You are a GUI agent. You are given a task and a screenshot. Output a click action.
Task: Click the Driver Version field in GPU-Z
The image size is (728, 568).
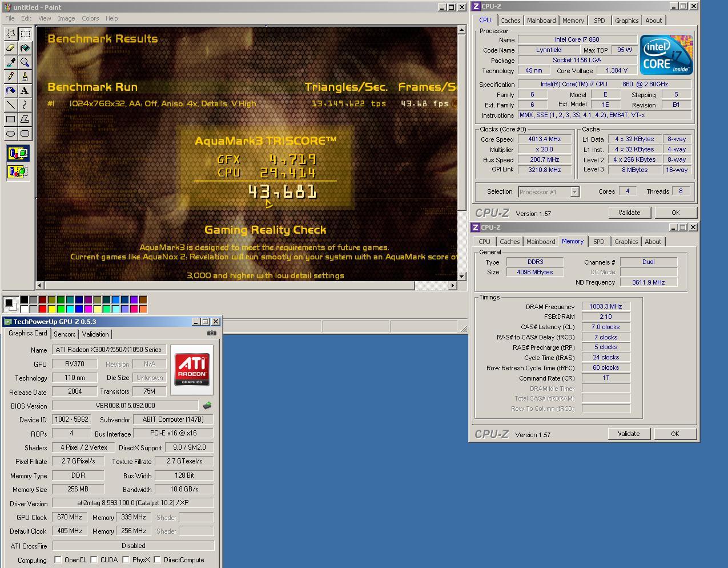tap(133, 503)
